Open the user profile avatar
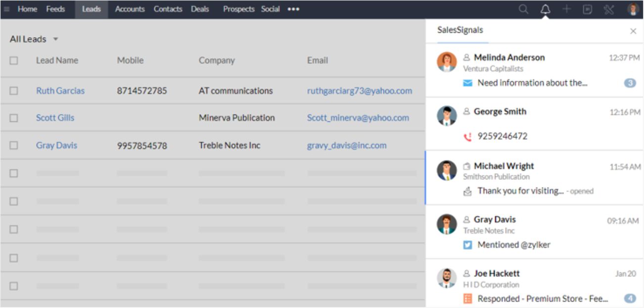Screen dimensions: 644x308 click(x=633, y=9)
